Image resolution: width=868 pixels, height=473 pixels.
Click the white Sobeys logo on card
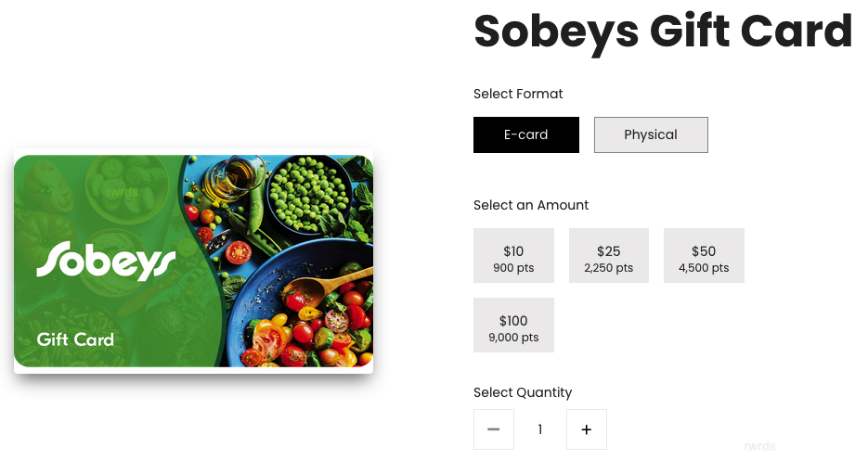(106, 261)
